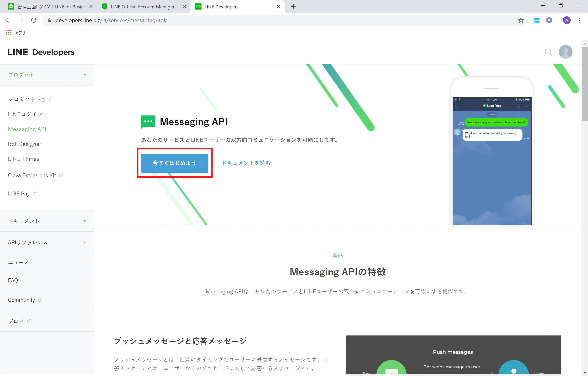Click the browser forward arrow

[21, 20]
